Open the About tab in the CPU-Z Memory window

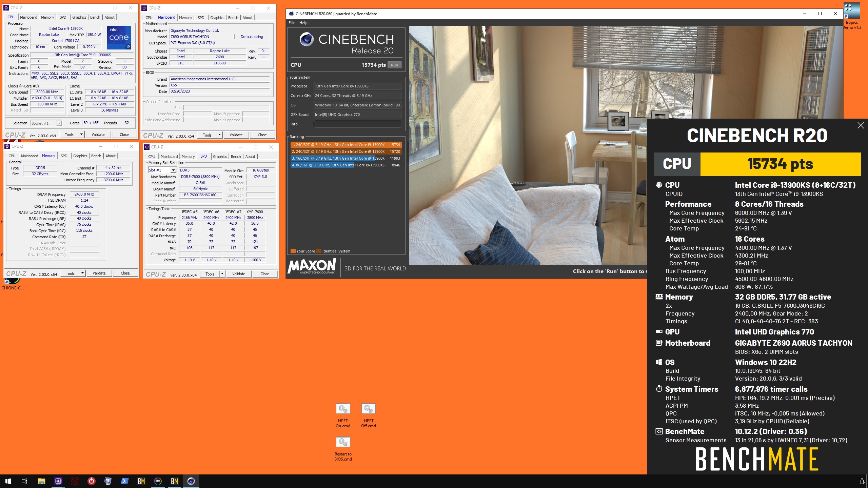111,156
